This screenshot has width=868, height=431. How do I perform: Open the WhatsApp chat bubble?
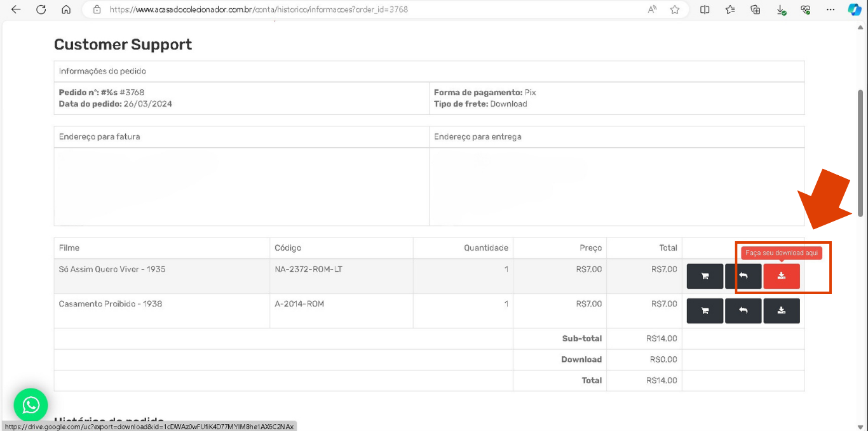pos(31,405)
